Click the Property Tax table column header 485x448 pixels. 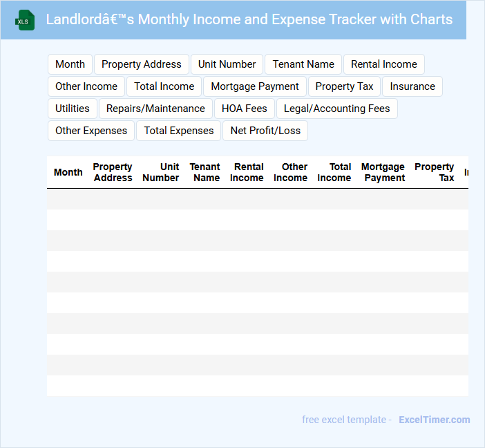click(435, 172)
